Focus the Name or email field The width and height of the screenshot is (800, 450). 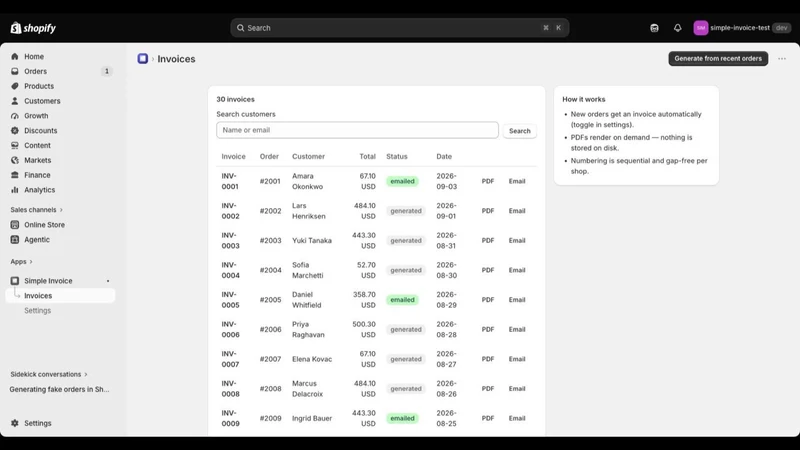pyautogui.click(x=357, y=130)
